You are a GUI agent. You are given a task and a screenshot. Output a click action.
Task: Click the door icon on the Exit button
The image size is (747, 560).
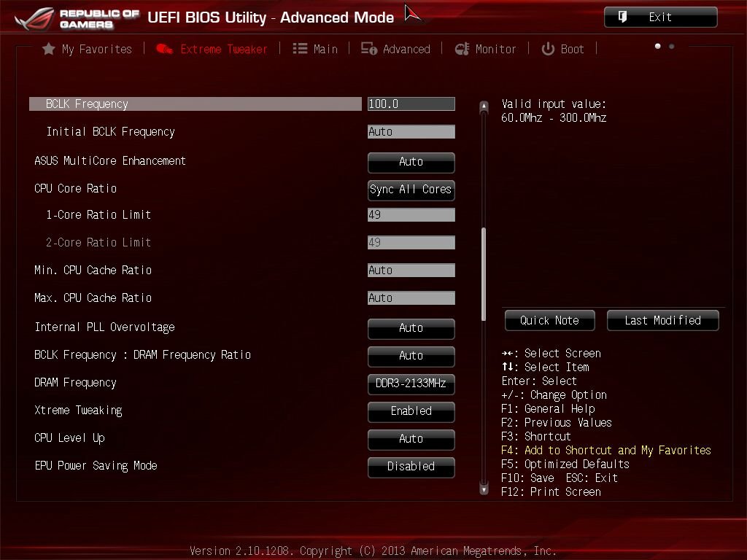pyautogui.click(x=622, y=17)
